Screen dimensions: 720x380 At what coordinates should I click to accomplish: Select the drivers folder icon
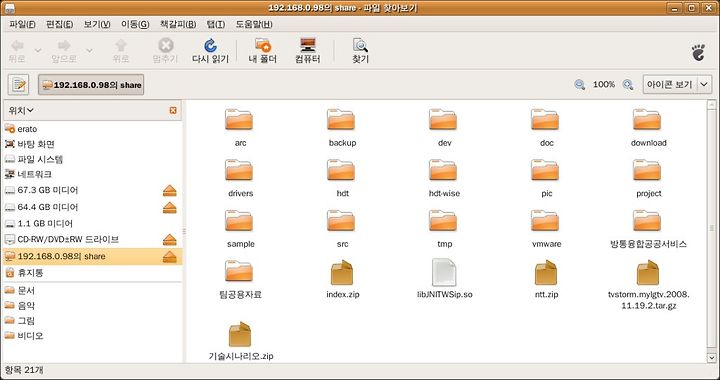point(239,170)
